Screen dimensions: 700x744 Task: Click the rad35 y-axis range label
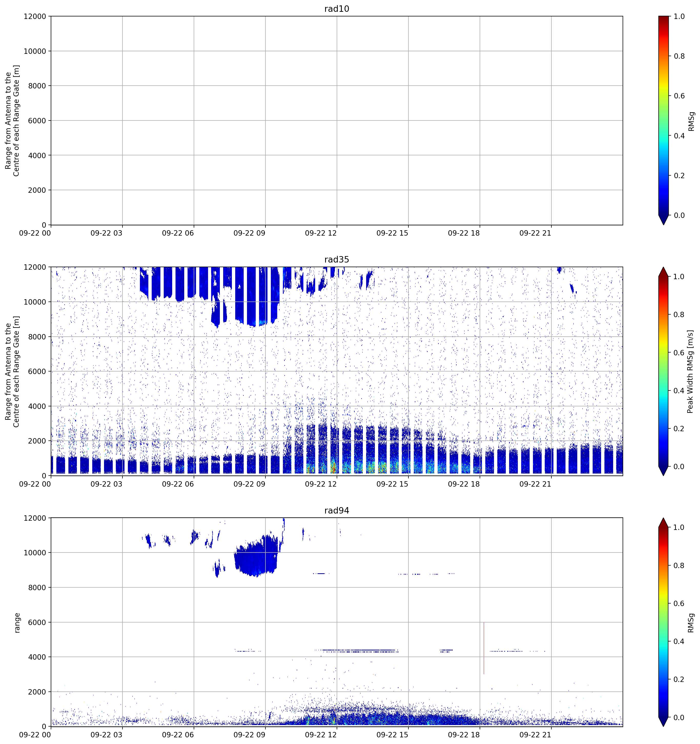pyautogui.click(x=12, y=372)
